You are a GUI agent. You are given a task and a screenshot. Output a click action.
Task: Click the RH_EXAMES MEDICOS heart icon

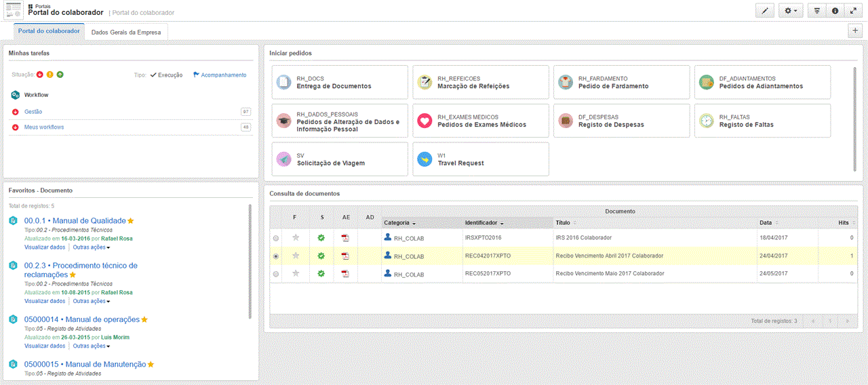(x=425, y=121)
